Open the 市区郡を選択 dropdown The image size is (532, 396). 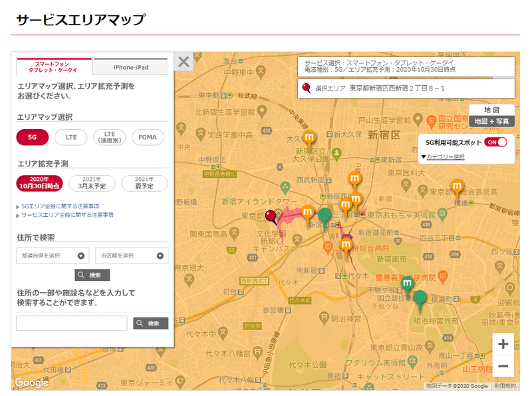132,256
